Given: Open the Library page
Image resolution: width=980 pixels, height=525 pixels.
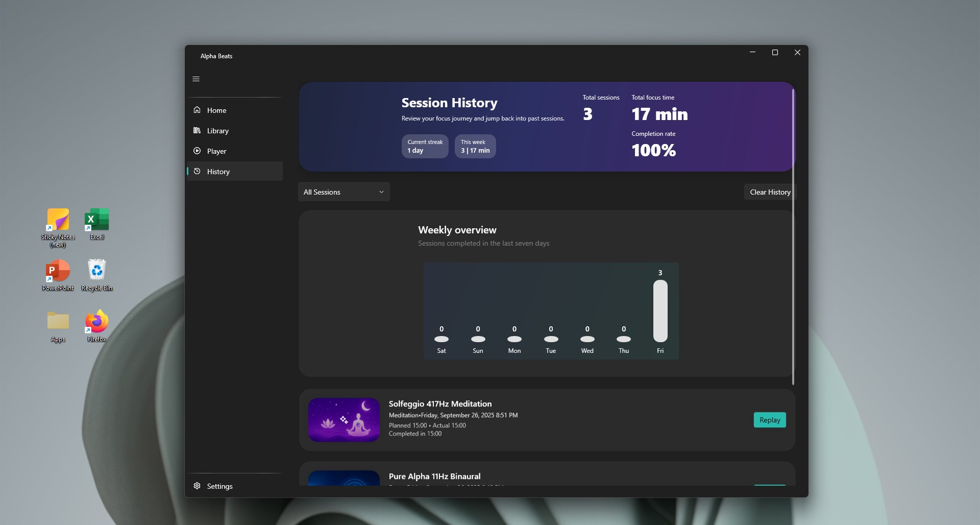Looking at the screenshot, I should 235,131.
